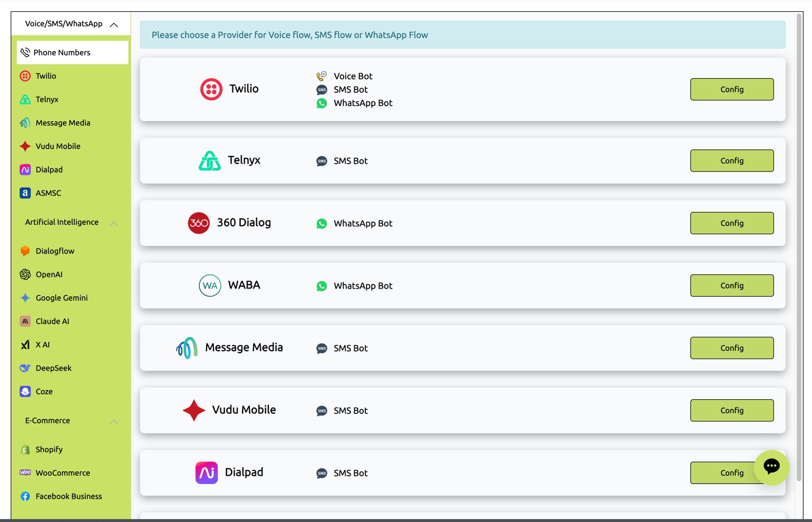The image size is (812, 522).
Task: Open the Claude AI sidebar item
Action: [52, 321]
